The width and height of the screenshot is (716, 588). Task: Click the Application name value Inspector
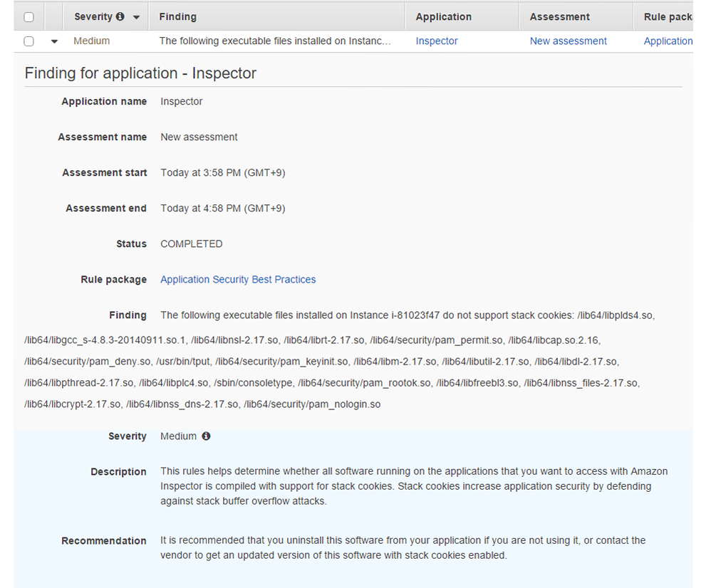coord(181,101)
